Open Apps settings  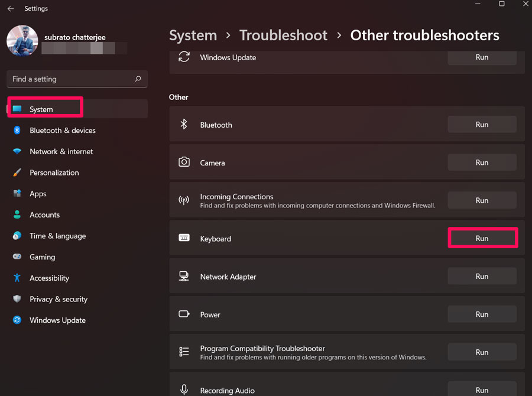click(77, 194)
